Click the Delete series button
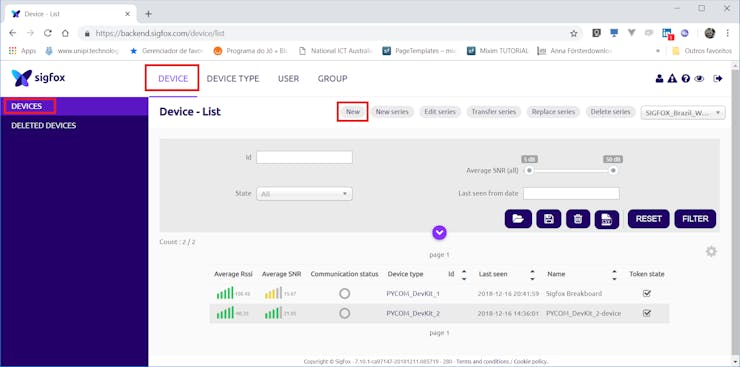 610,112
